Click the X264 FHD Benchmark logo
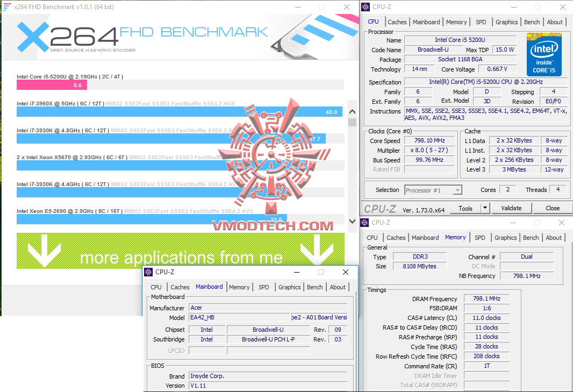This screenshot has height=392, width=573. click(142, 37)
